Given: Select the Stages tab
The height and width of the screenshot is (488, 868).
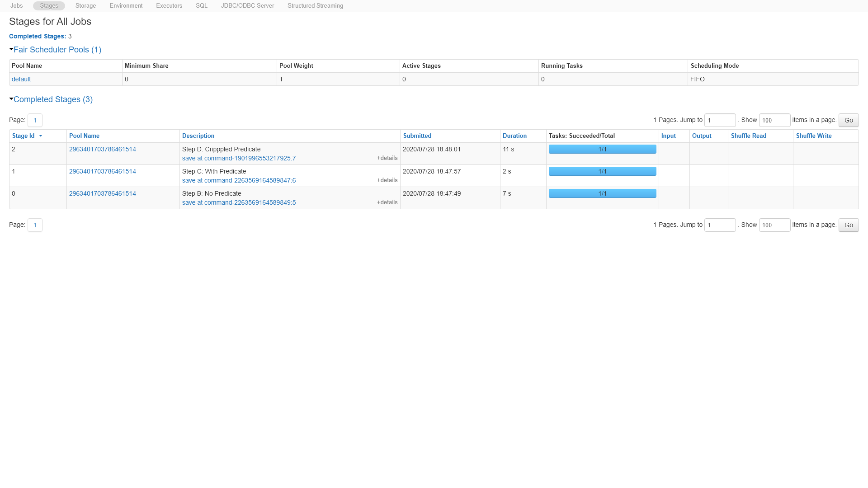Looking at the screenshot, I should pyautogui.click(x=49, y=6).
